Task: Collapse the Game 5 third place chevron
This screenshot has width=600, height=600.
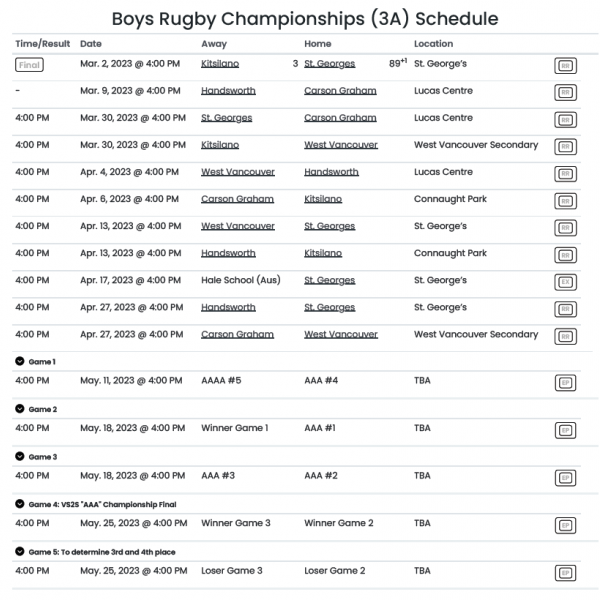Action: pyautogui.click(x=20, y=551)
